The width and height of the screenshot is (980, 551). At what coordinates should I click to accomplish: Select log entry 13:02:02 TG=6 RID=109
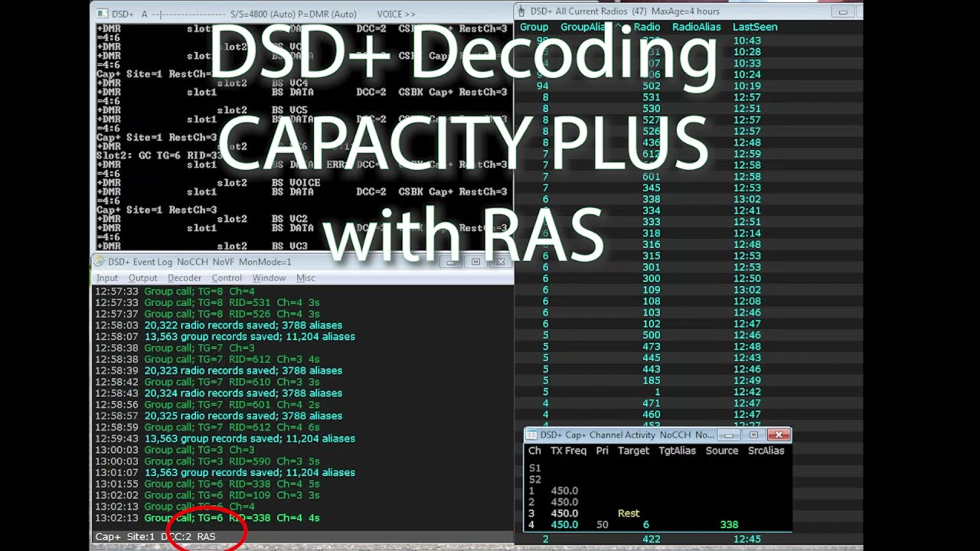click(x=207, y=495)
